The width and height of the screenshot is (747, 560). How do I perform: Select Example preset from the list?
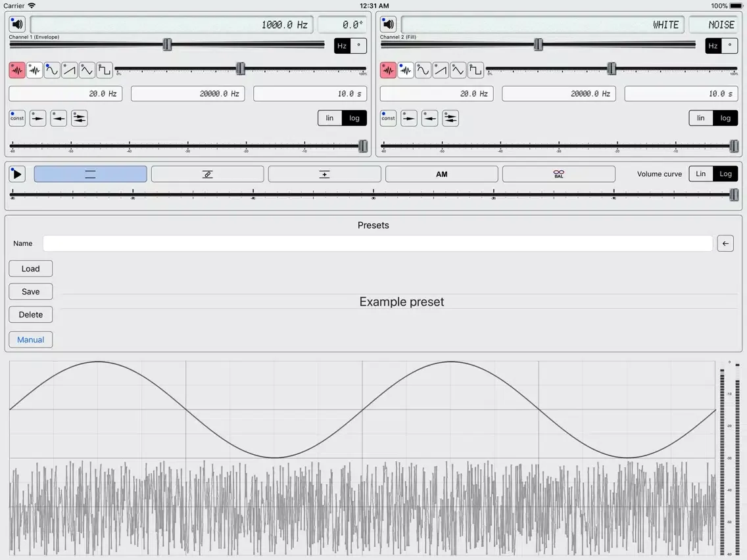coord(401,302)
